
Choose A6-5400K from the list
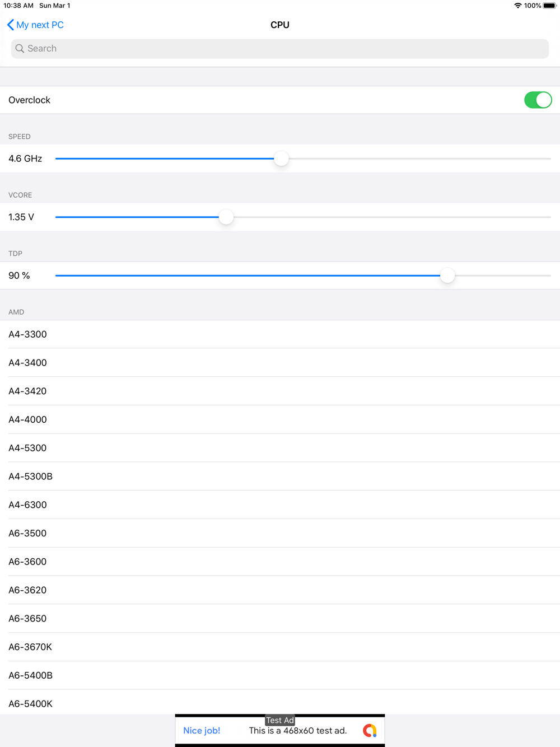click(280, 703)
